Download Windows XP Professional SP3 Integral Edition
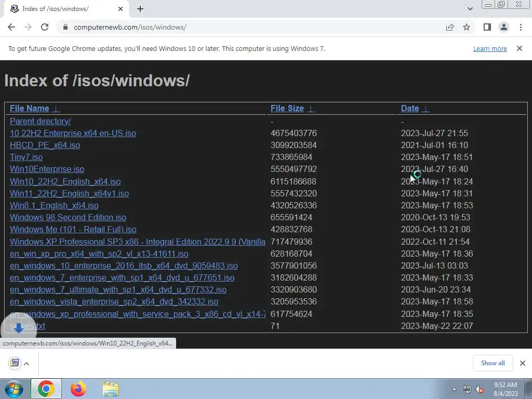Screen dimensions: 532x399 (x=137, y=242)
